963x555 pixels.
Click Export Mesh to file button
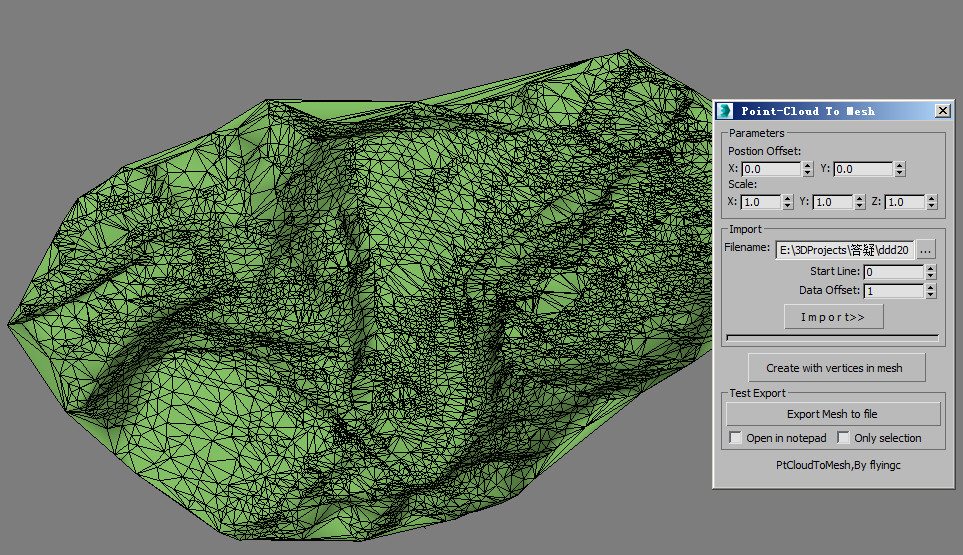pos(833,414)
